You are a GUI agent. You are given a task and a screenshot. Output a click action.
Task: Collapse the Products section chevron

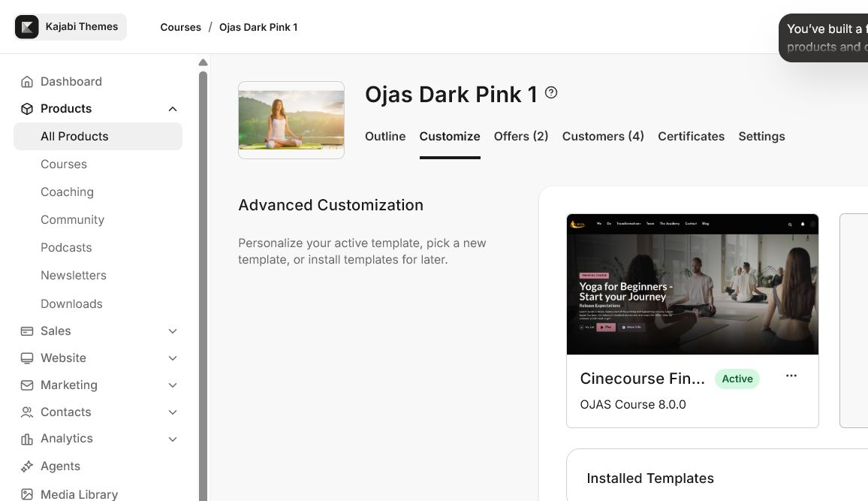pos(173,109)
